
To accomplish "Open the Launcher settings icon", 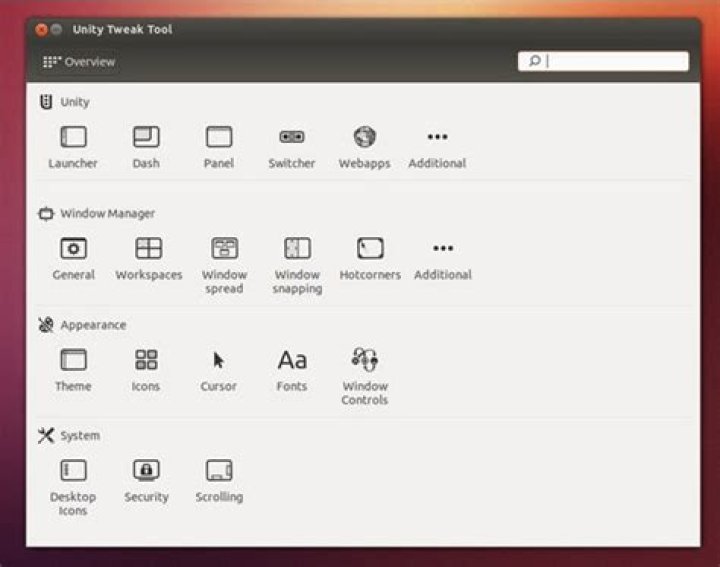I will (x=73, y=137).
